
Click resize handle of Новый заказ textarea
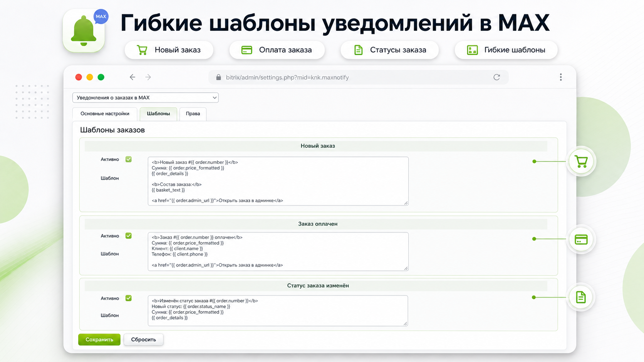406,203
